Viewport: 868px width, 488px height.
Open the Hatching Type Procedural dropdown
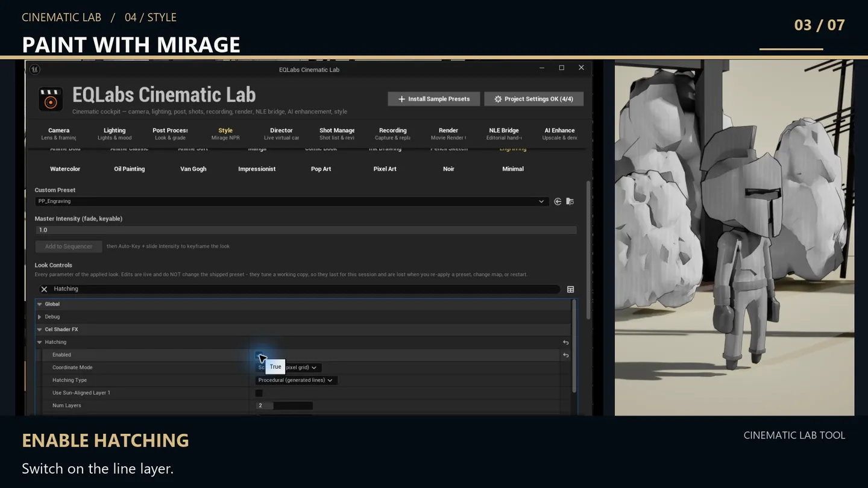click(297, 380)
